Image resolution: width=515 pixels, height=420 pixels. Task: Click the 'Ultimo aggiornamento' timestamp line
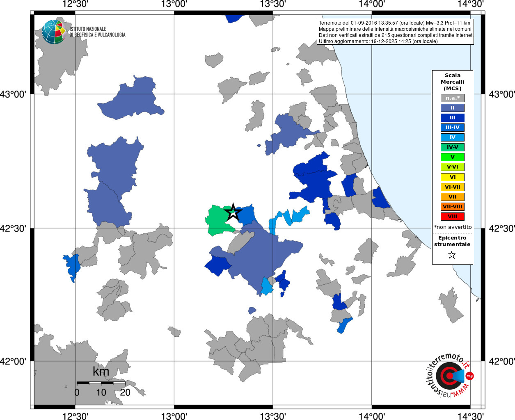point(378,41)
